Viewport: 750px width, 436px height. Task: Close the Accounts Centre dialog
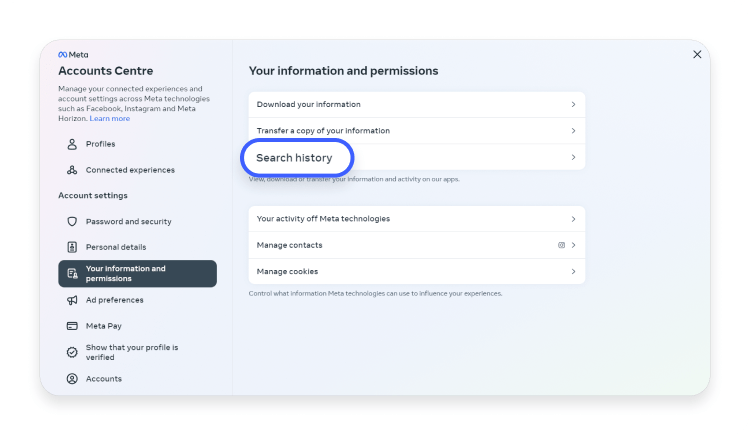[697, 54]
